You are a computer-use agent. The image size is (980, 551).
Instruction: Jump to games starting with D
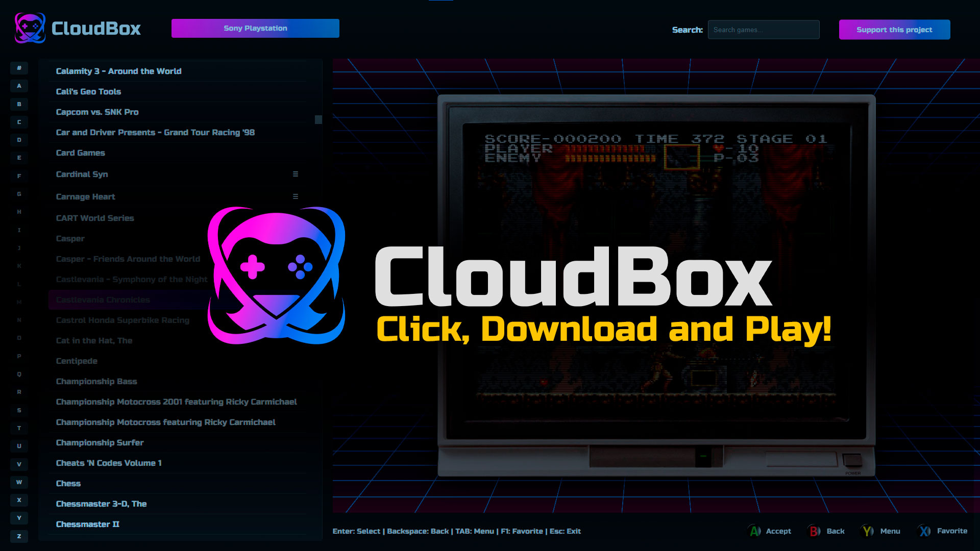19,140
